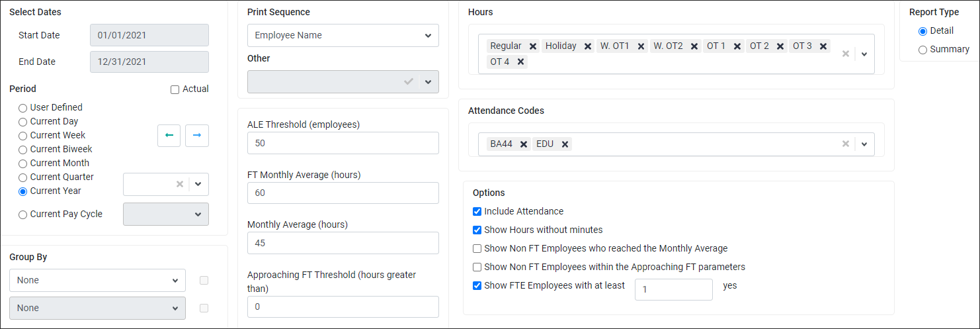The image size is (980, 329).
Task: Uncheck Include Attendance option
Action: click(477, 212)
